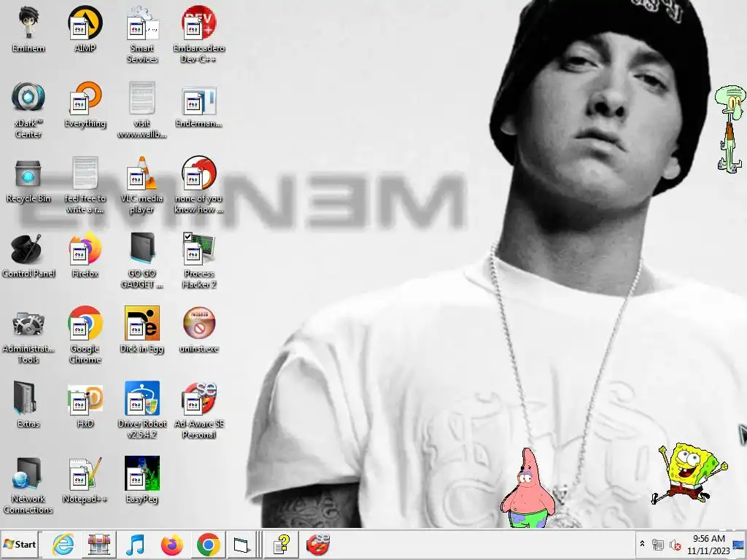
Task: Launch Process Hacker 2 shortcut
Action: pos(199,260)
